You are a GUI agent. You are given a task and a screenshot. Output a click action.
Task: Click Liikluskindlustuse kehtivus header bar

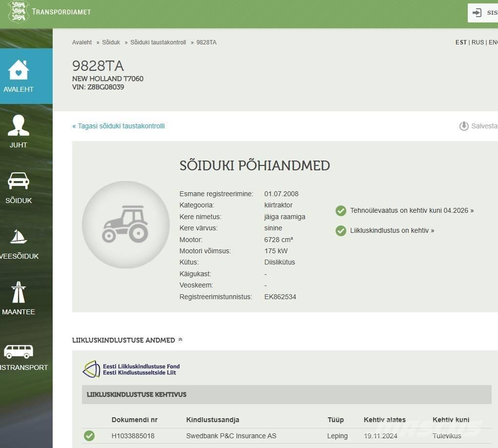click(x=286, y=395)
